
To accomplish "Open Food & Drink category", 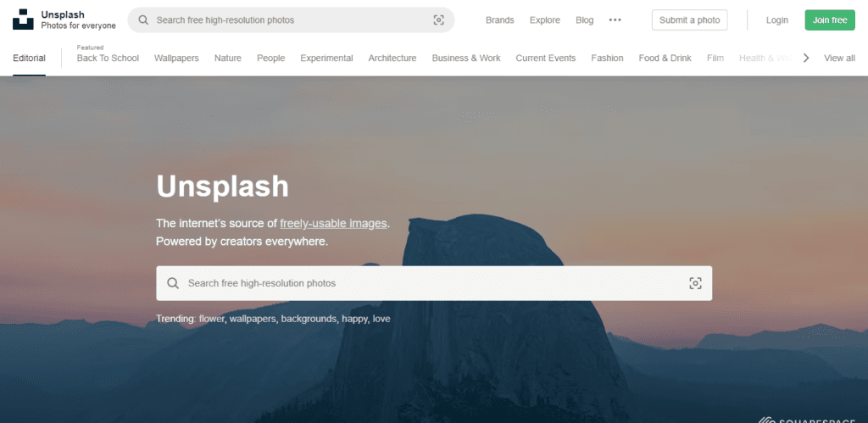I will (665, 58).
